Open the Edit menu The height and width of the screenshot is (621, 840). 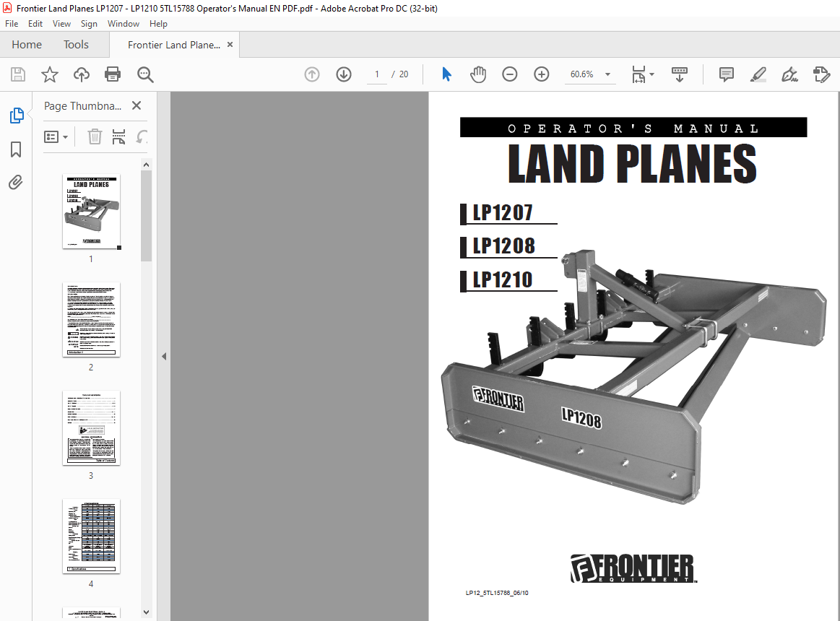(x=35, y=24)
